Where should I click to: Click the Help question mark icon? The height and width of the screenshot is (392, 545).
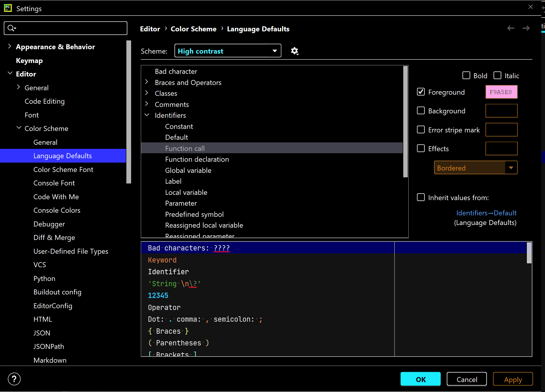click(14, 379)
